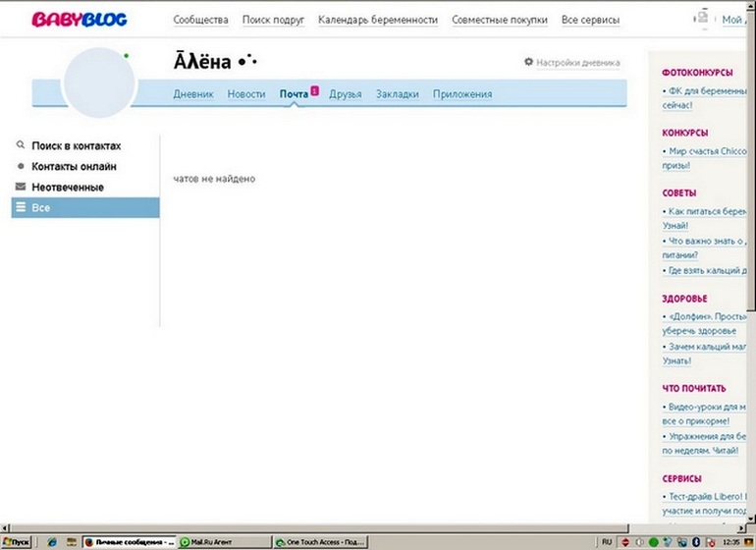Click the search icon in contacts sidebar
The width and height of the screenshot is (756, 550).
pyautogui.click(x=20, y=145)
